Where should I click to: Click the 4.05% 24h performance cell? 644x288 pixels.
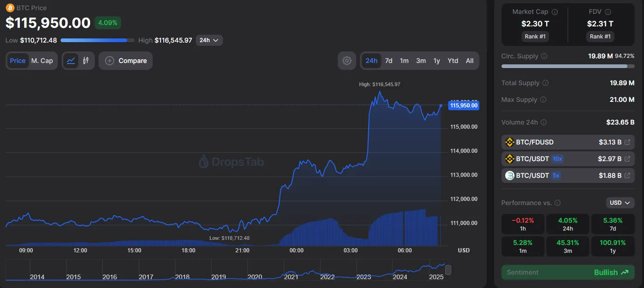tap(568, 224)
